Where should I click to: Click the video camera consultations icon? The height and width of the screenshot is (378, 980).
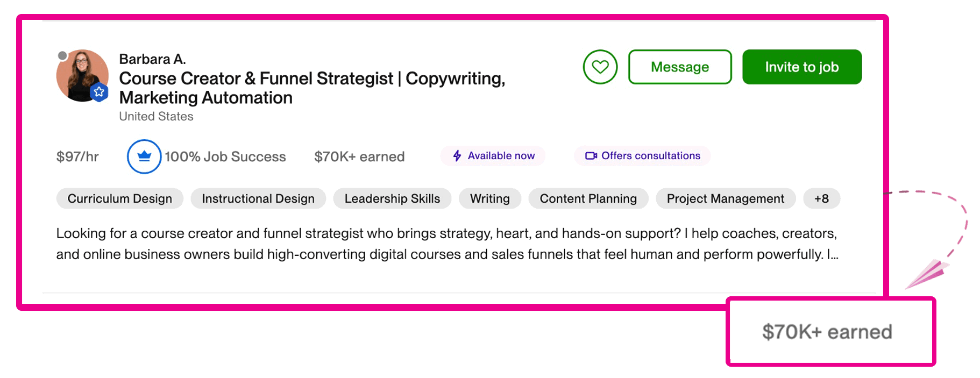[x=591, y=156]
